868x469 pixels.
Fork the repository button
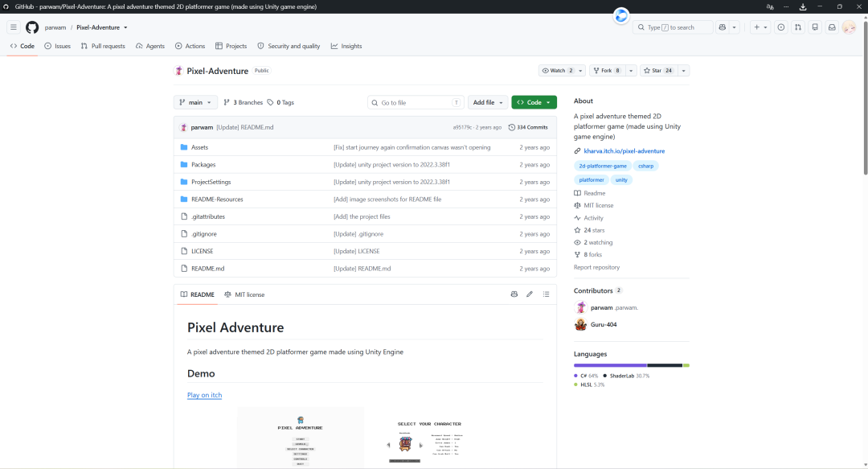coord(608,71)
